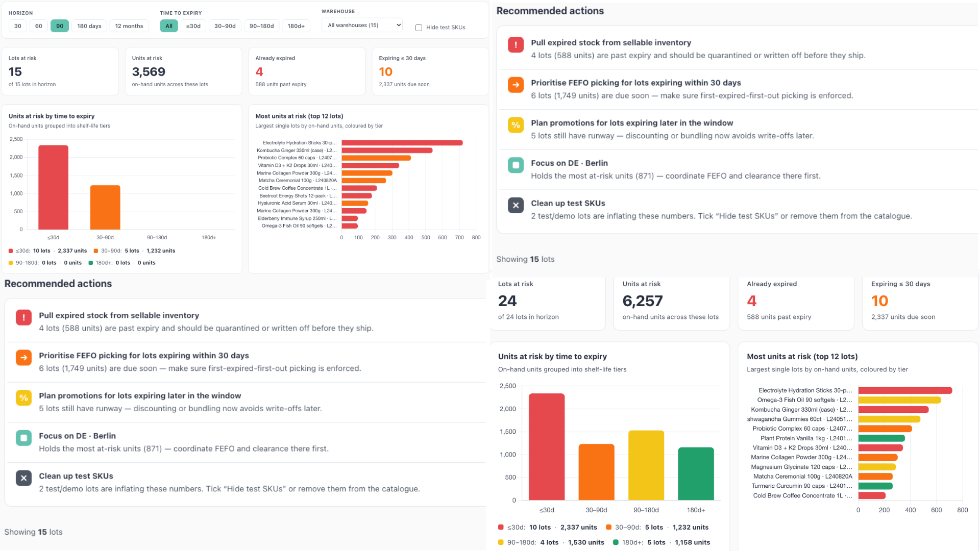Image resolution: width=980 pixels, height=551 pixels.
Task: Select the 30 days horizon option
Action: (x=18, y=26)
